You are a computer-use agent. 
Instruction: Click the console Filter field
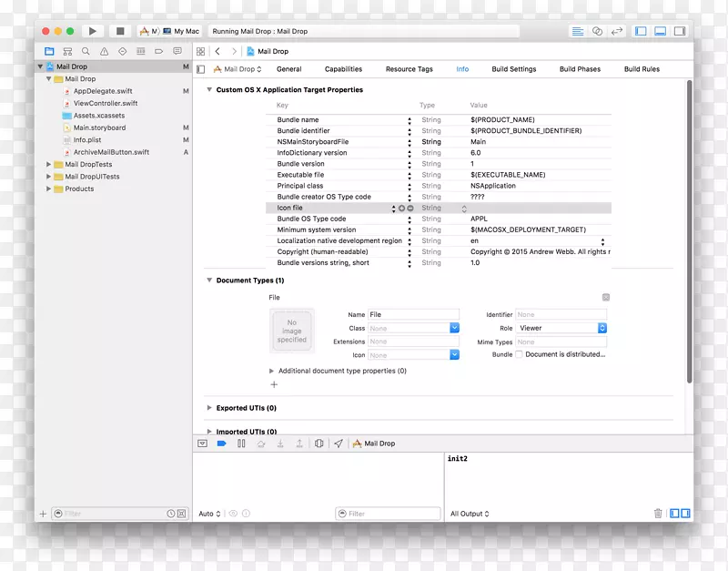388,513
